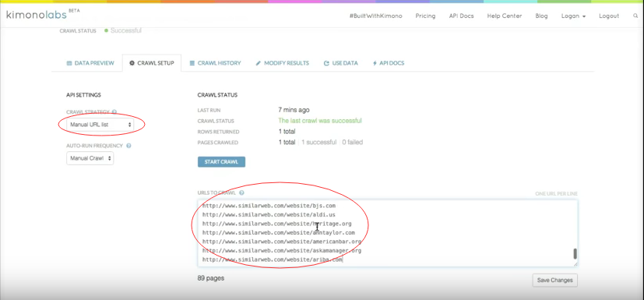
Task: Click inside the URLs to Crawl text area
Action: (x=388, y=233)
